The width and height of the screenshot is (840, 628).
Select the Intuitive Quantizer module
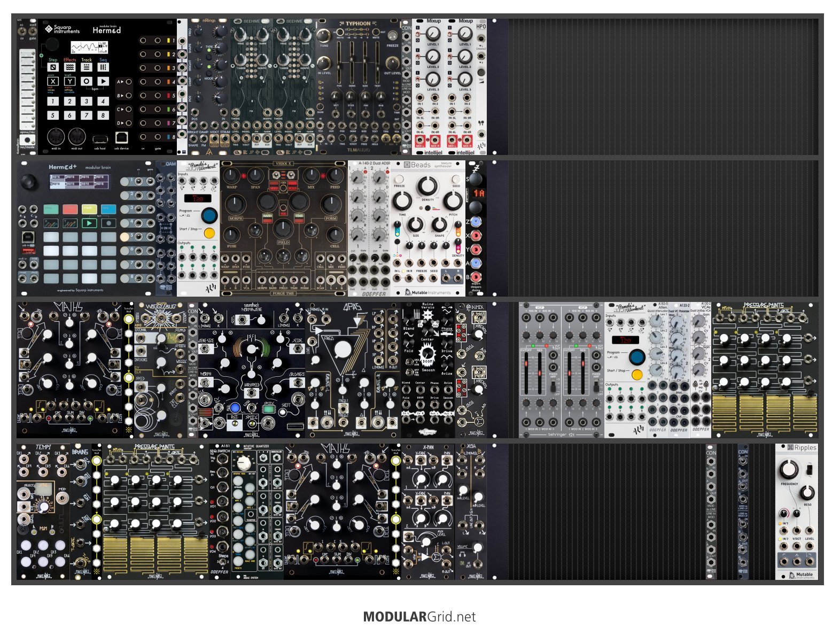point(257,512)
